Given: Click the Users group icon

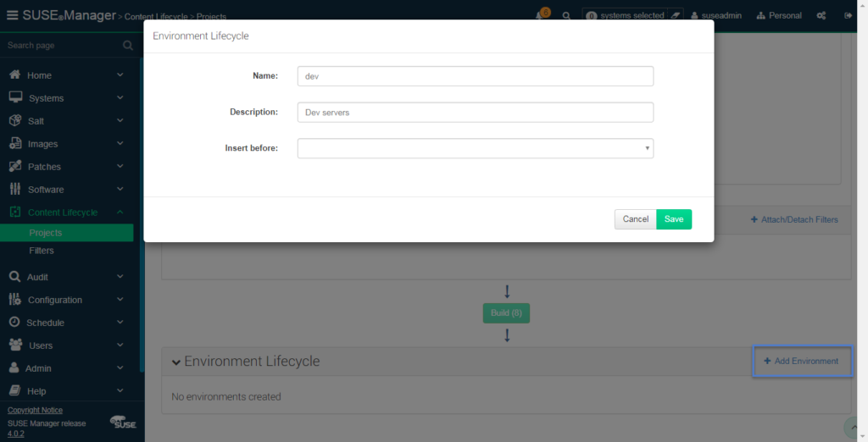Looking at the screenshot, I should click(x=15, y=345).
